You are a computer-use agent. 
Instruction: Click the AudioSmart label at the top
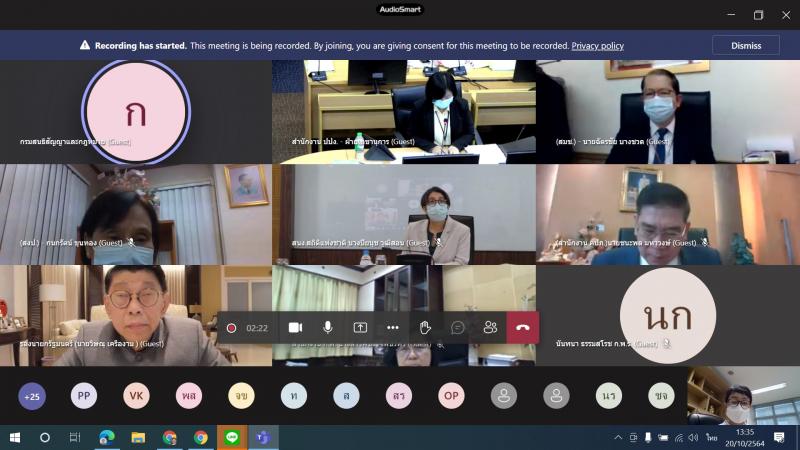(400, 9)
